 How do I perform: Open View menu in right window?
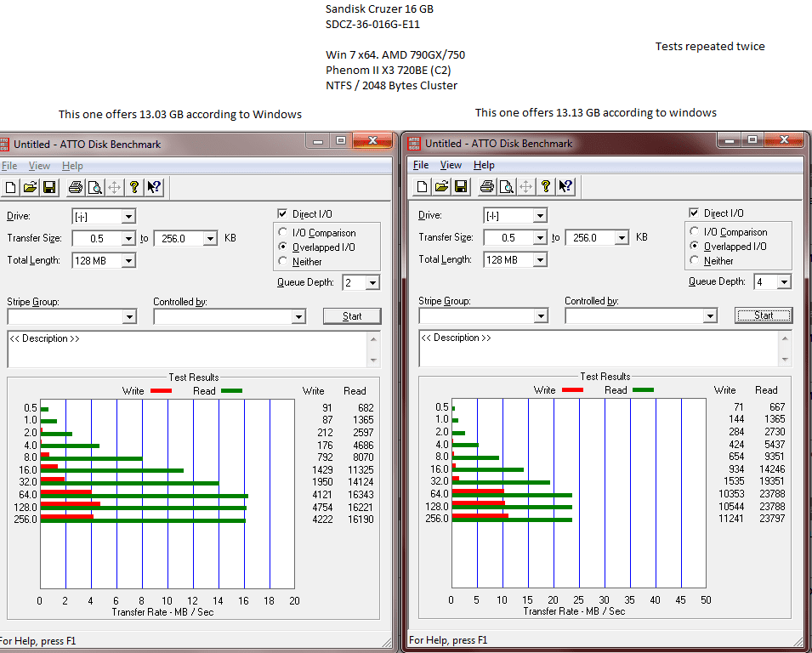click(451, 165)
